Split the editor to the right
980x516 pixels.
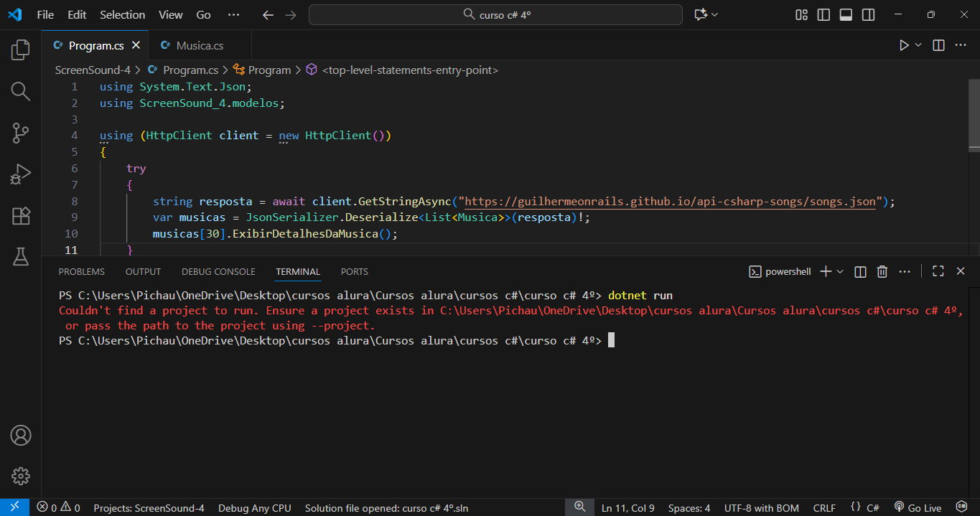tap(938, 45)
